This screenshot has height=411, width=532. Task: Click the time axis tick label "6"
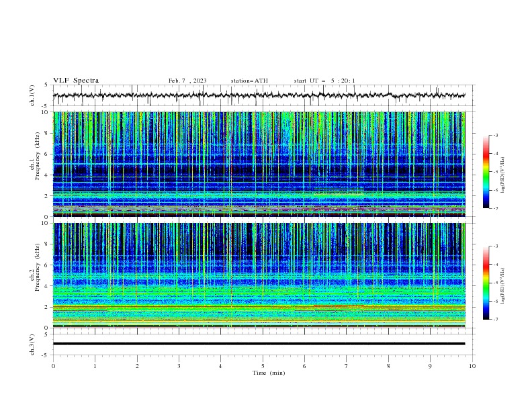click(304, 366)
